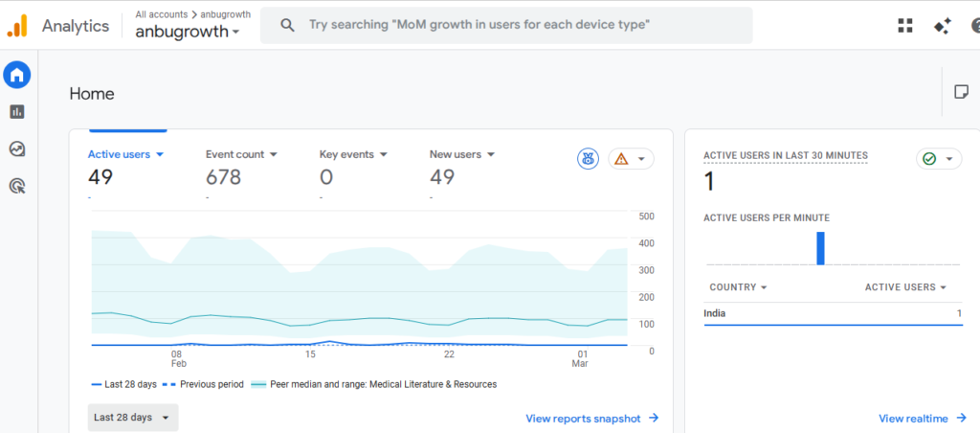This screenshot has width=980, height=433.
Task: Open the notes icon beside Home heading
Action: tap(961, 92)
